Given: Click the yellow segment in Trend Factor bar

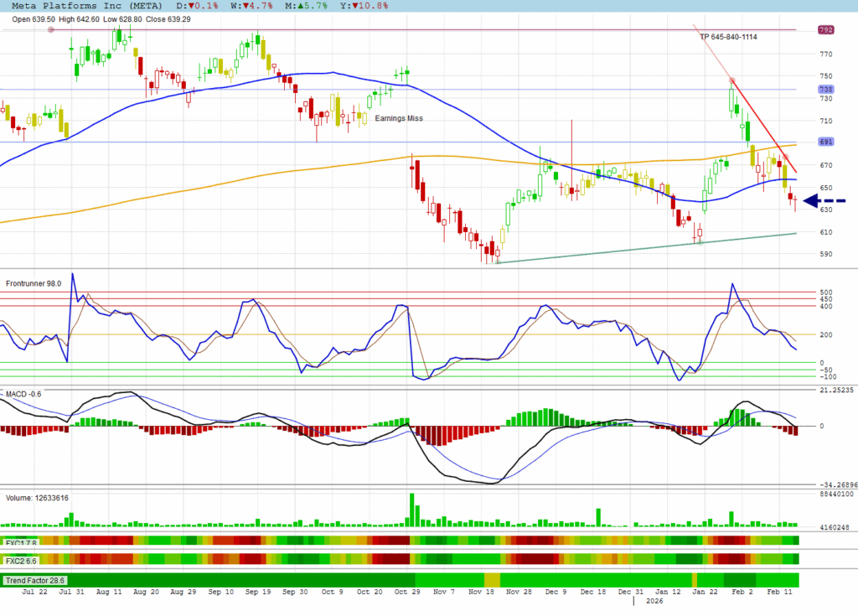Looking at the screenshot, I should click(492, 580).
